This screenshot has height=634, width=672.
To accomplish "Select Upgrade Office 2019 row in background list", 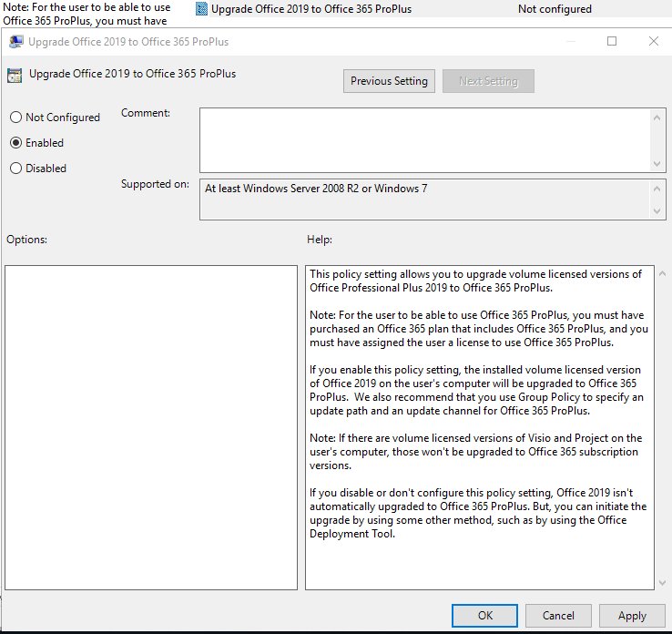I will 431,8.
